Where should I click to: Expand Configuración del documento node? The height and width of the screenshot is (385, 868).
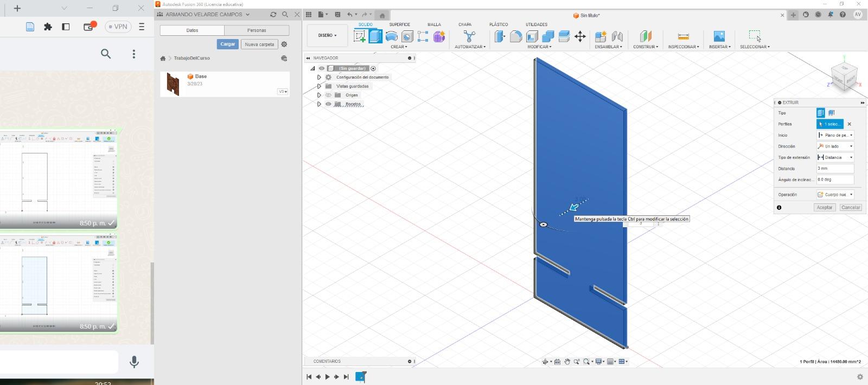click(x=319, y=77)
